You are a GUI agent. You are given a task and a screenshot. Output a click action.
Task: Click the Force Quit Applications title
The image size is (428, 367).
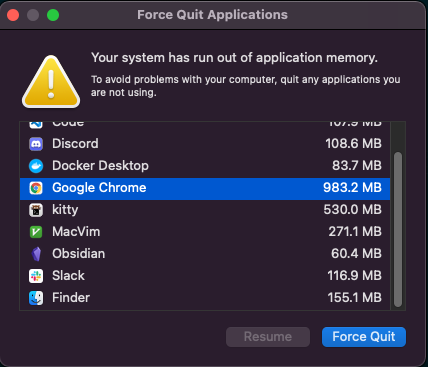212,15
